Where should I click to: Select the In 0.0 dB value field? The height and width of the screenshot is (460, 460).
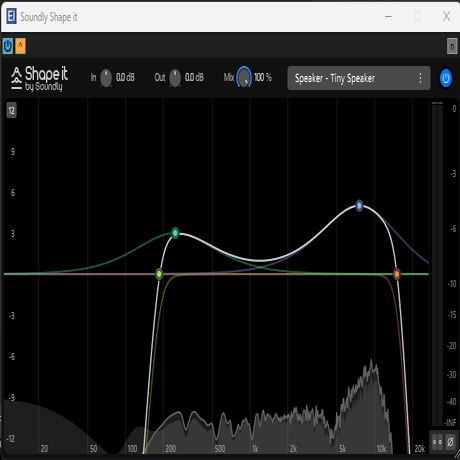[125, 78]
